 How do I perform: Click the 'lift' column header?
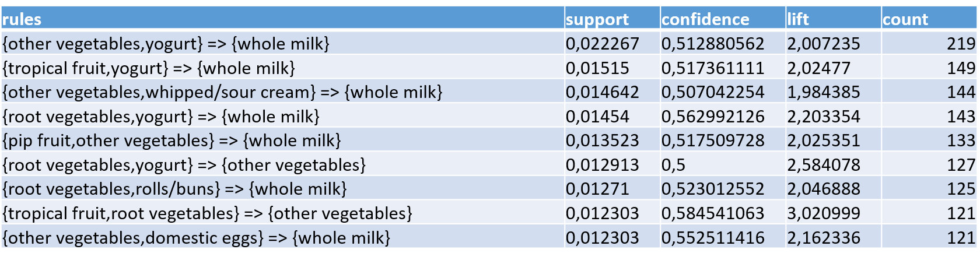tap(798, 19)
